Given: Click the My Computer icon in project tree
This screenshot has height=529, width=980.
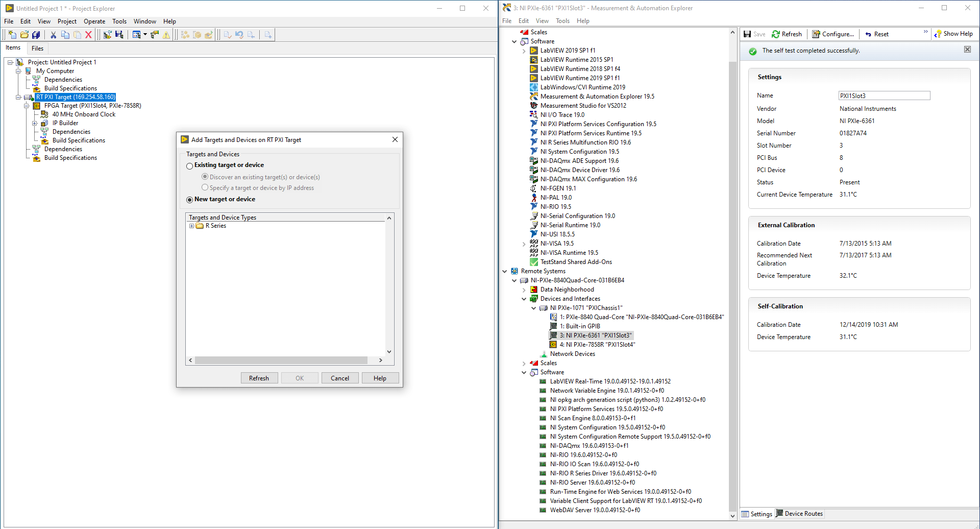Looking at the screenshot, I should [x=28, y=71].
